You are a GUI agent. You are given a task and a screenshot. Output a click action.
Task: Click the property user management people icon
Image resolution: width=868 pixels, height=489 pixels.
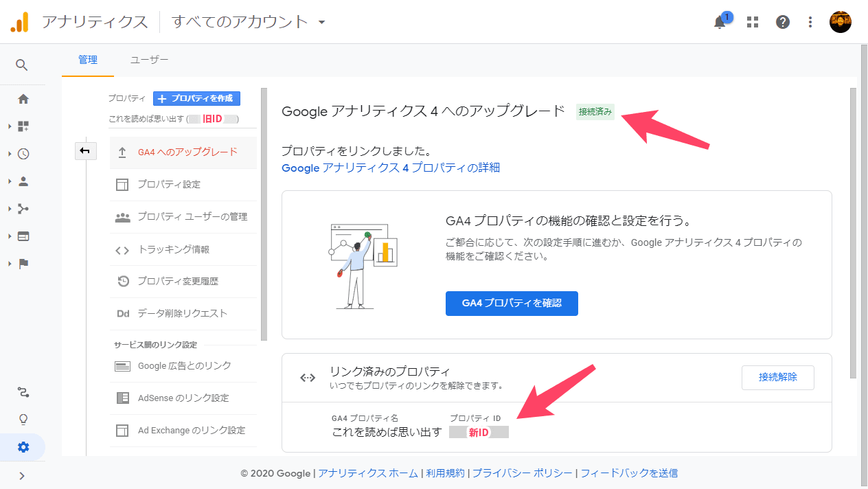coord(122,217)
